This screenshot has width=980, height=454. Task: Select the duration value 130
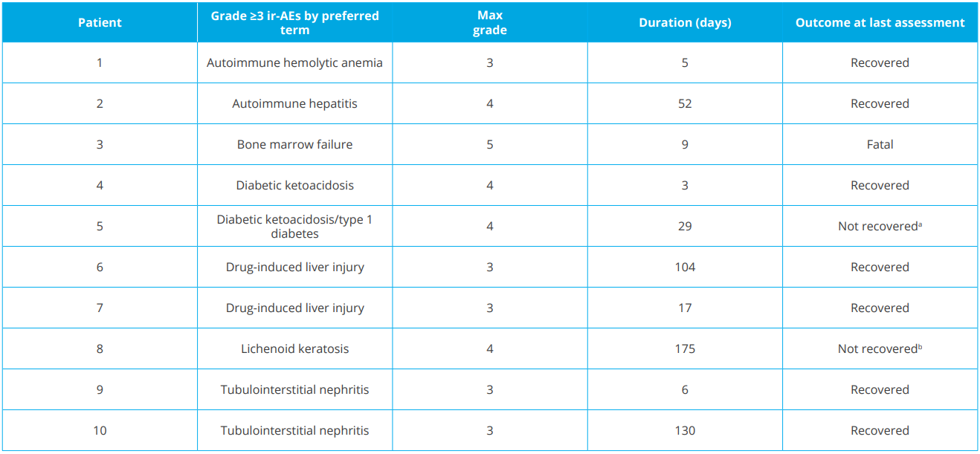tap(685, 431)
